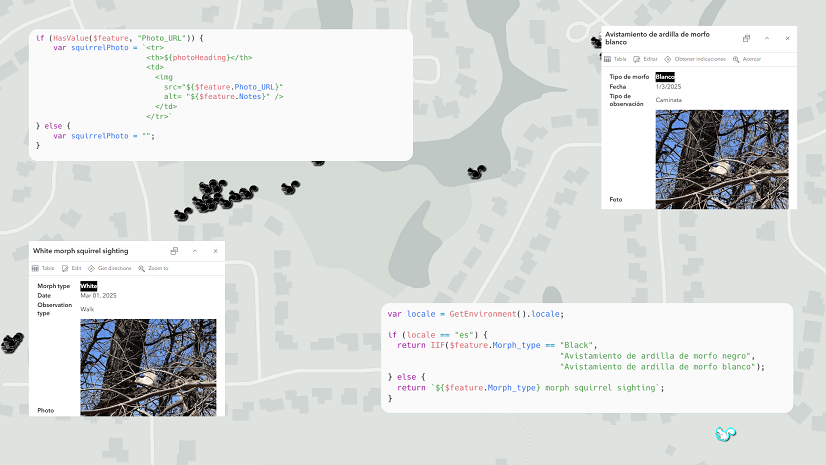The width and height of the screenshot is (826, 465).
Task: Click the GetEnvironment() call in the code snippet
Action: point(488,314)
